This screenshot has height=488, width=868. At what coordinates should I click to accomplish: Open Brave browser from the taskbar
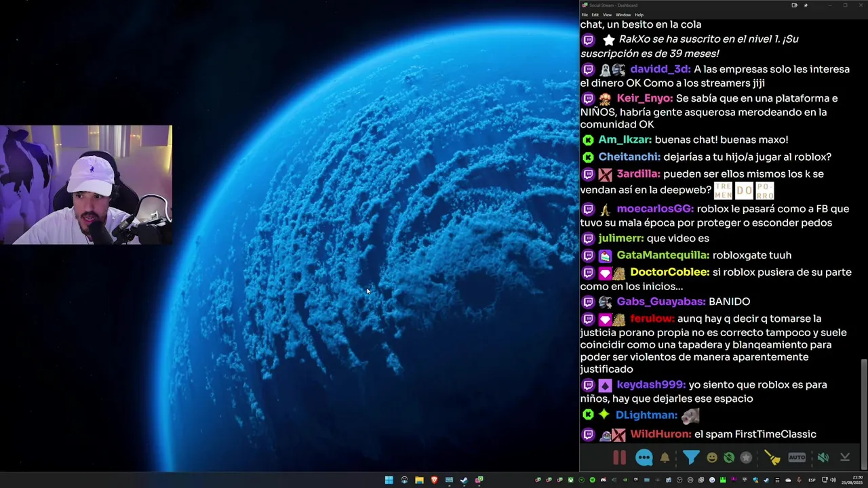tap(435, 480)
